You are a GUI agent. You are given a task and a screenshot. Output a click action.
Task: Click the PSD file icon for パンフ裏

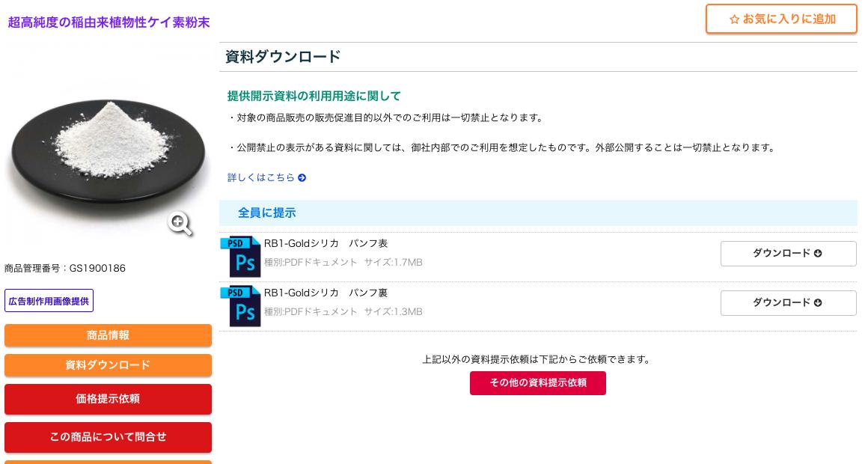point(240,306)
